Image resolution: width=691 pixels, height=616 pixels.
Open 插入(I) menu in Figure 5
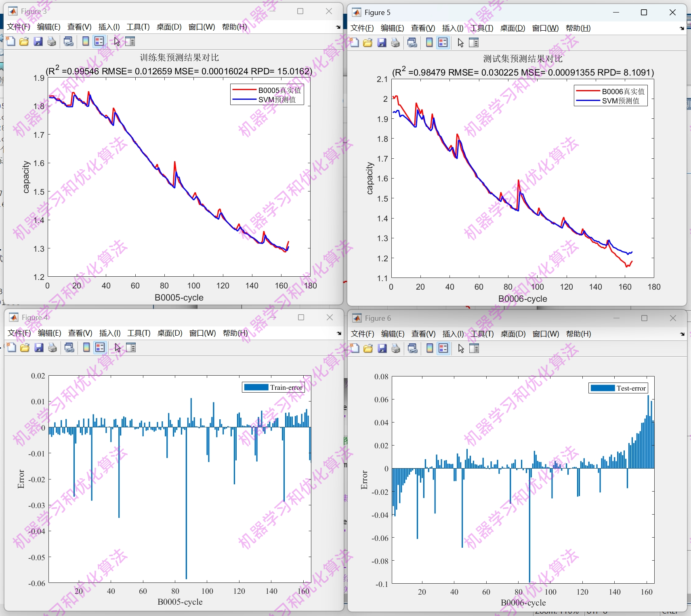[x=453, y=28]
